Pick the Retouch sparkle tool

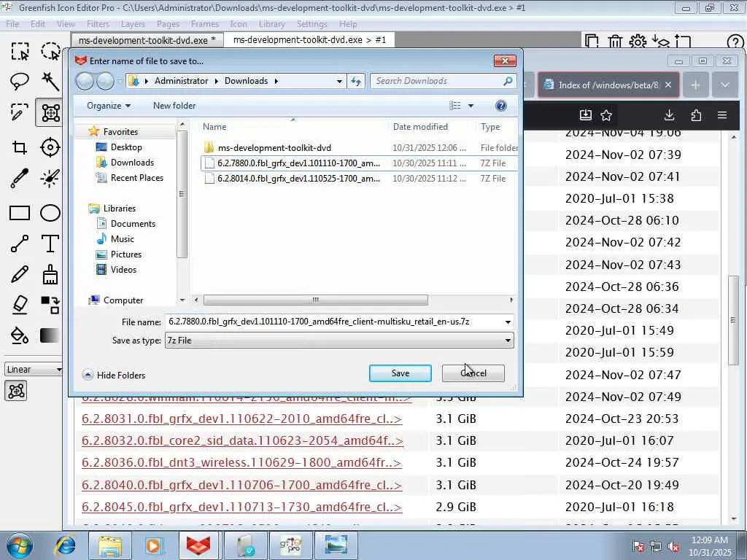pos(50,178)
